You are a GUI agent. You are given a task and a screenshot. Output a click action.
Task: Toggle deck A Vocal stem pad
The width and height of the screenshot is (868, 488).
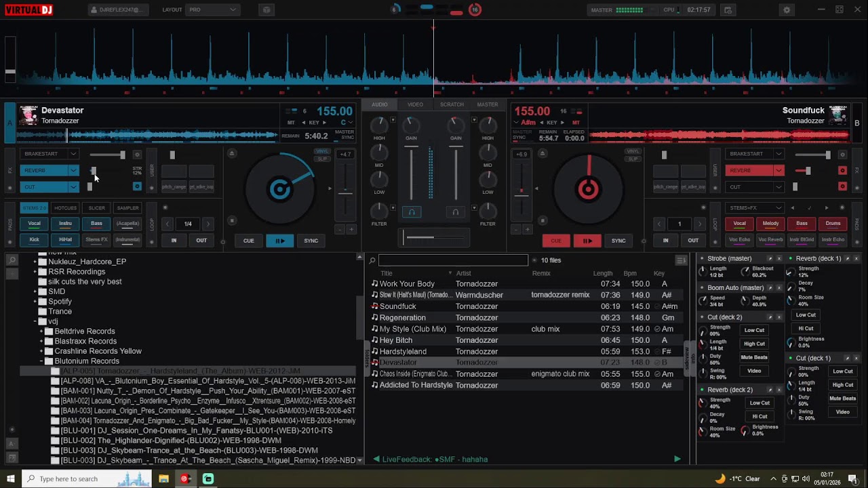click(x=35, y=223)
